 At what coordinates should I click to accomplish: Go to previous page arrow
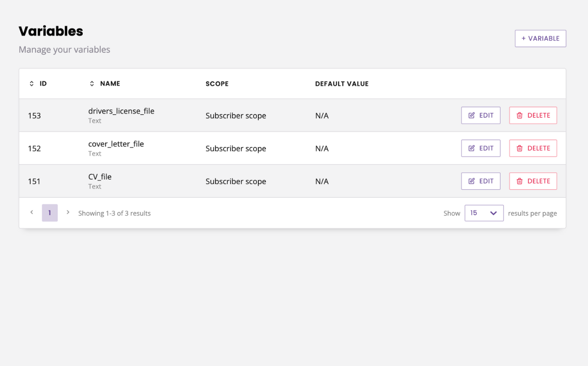[32, 213]
